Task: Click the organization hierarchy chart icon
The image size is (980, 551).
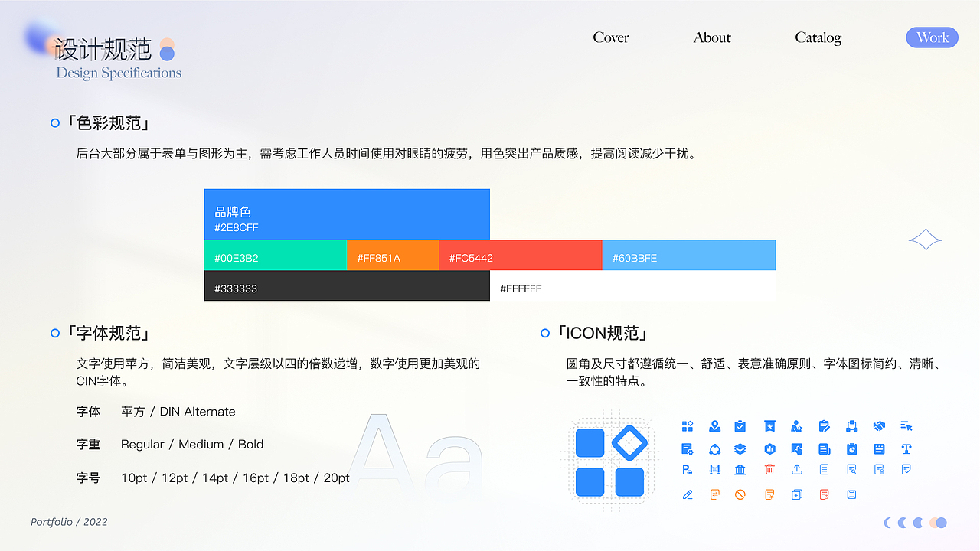Action: click(x=851, y=426)
